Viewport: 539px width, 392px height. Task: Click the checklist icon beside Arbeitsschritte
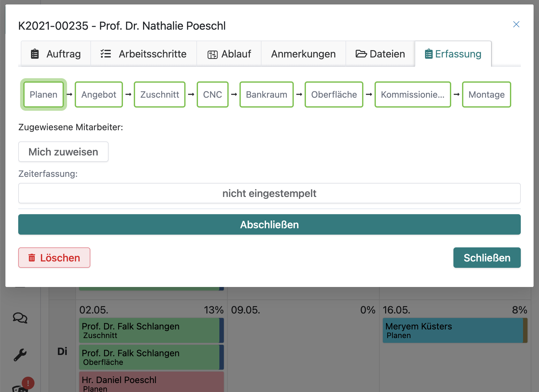(x=105, y=54)
